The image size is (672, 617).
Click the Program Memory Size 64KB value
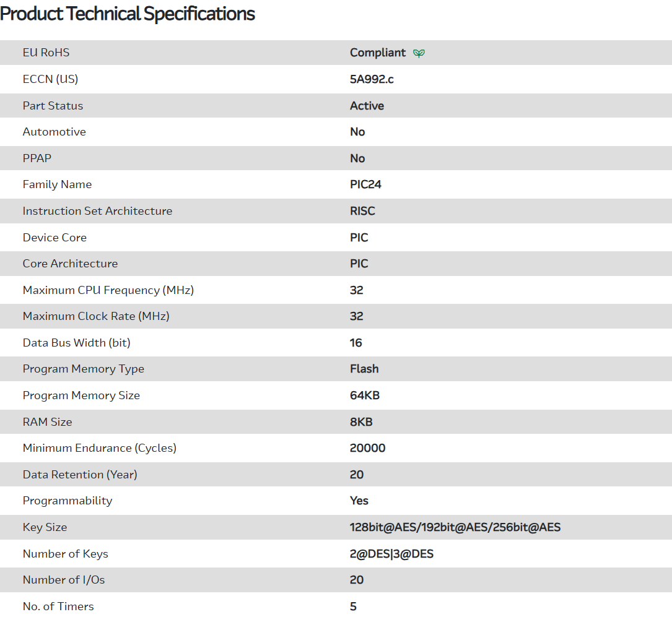click(365, 395)
